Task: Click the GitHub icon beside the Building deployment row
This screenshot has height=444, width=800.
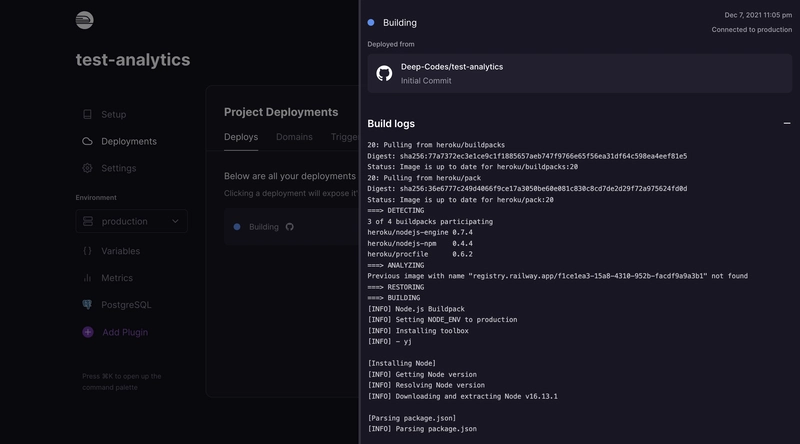Action: [290, 227]
